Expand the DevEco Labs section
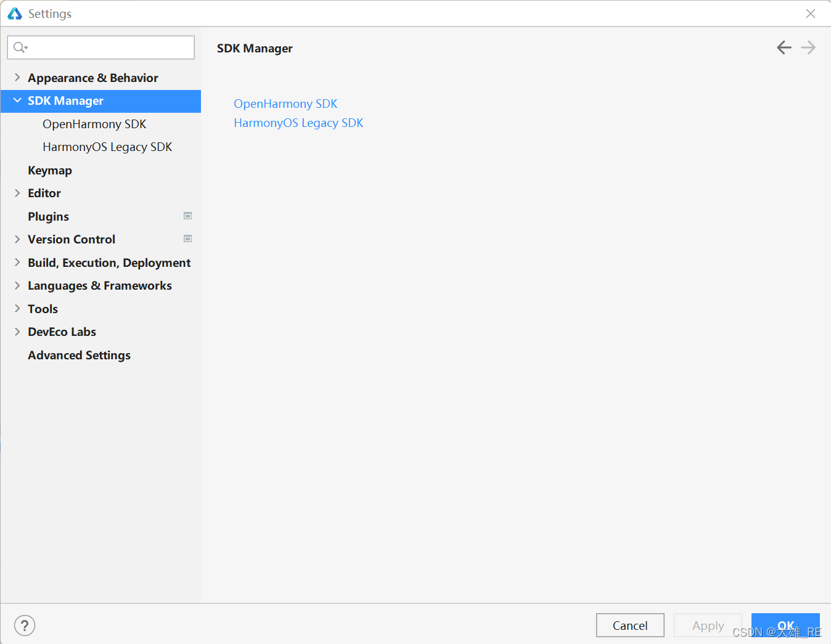 [x=17, y=332]
